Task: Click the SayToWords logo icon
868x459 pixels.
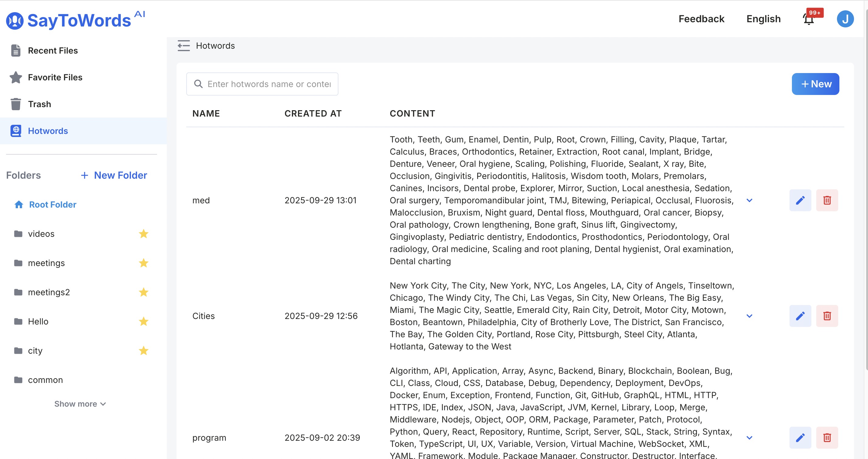Action: tap(15, 21)
